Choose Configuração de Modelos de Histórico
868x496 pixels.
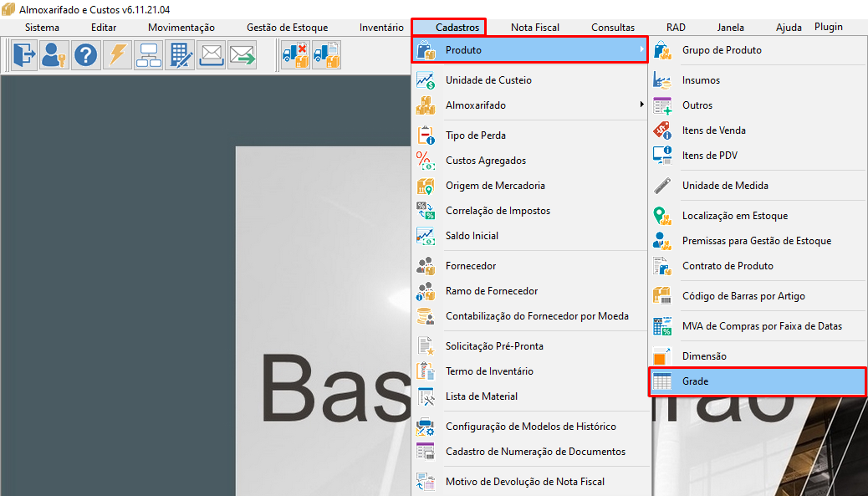[x=530, y=427]
